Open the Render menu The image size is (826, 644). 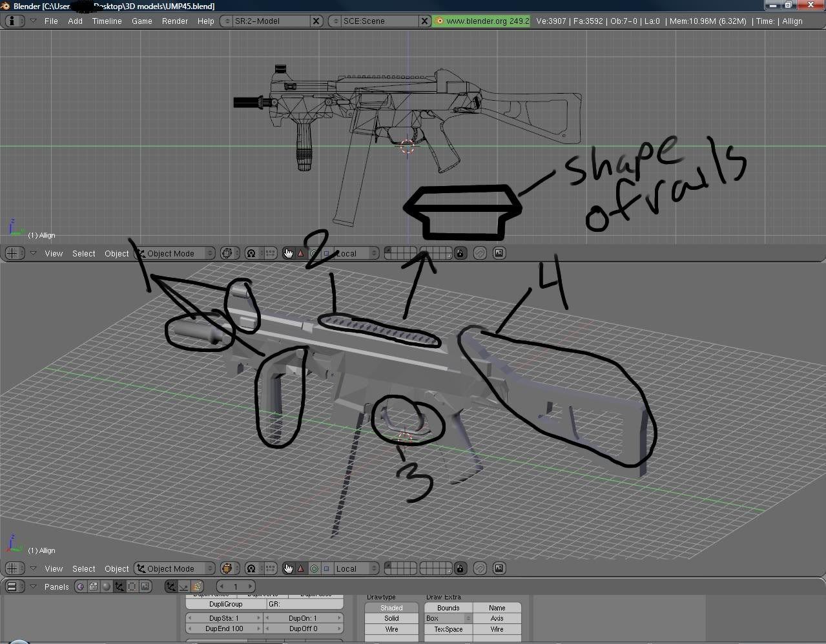pos(175,21)
